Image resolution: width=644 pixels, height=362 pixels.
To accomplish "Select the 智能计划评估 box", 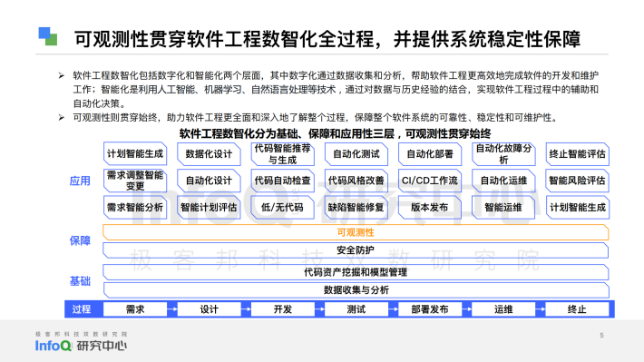I will pos(209,207).
